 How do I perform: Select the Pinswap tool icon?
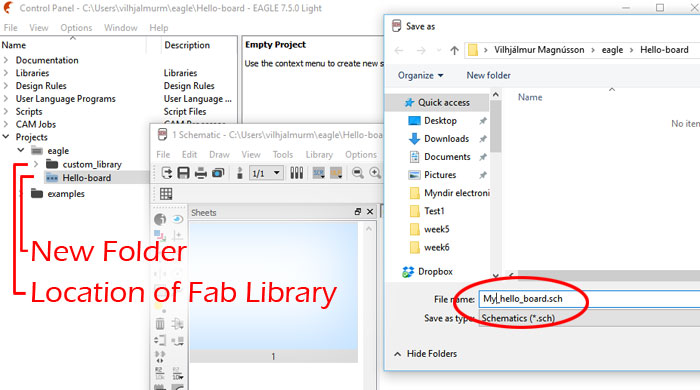(x=160, y=340)
